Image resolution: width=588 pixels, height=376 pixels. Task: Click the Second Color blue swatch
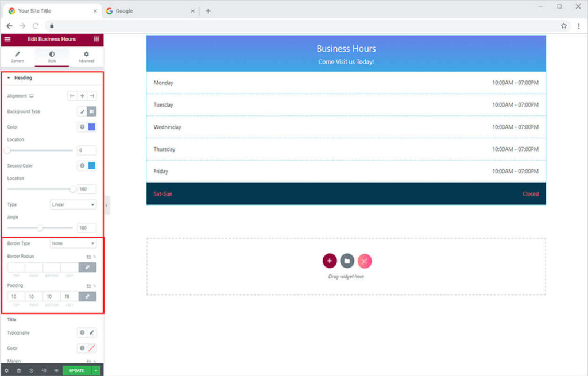point(92,166)
